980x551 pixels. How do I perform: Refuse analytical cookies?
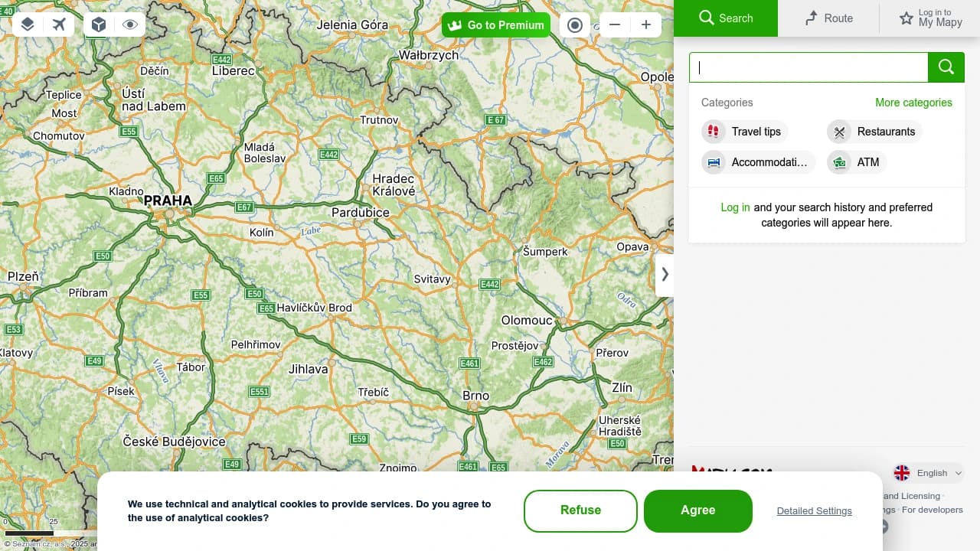pos(580,510)
